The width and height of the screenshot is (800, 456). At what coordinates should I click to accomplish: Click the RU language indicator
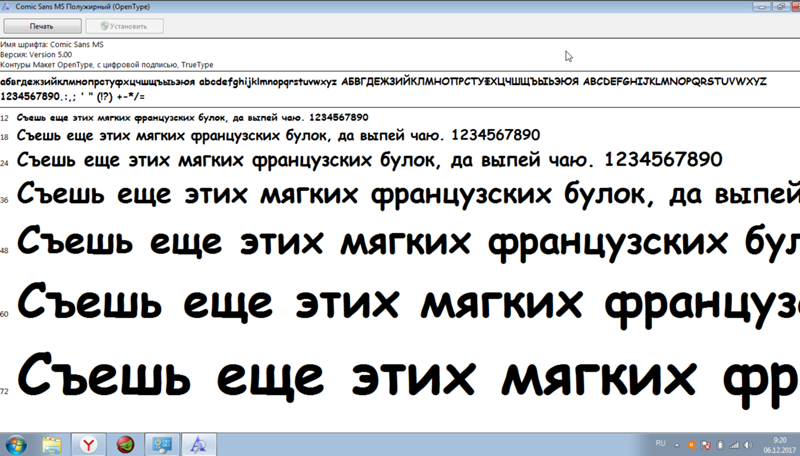pyautogui.click(x=660, y=443)
